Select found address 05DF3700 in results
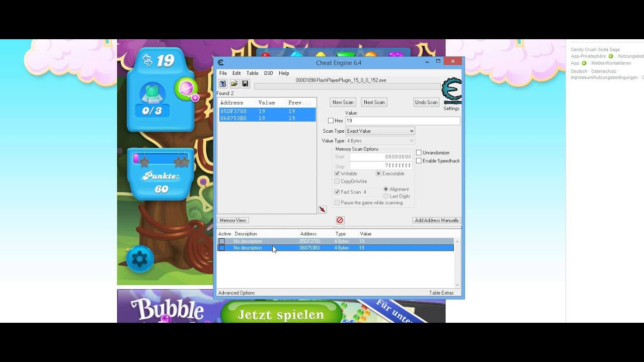 tap(267, 111)
